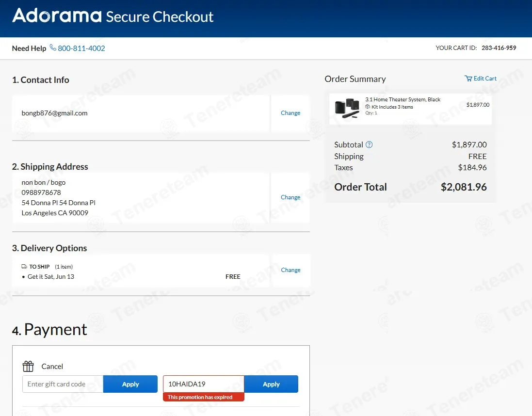Click the phone icon beside Need Help
The height and width of the screenshot is (416, 532).
(x=53, y=48)
